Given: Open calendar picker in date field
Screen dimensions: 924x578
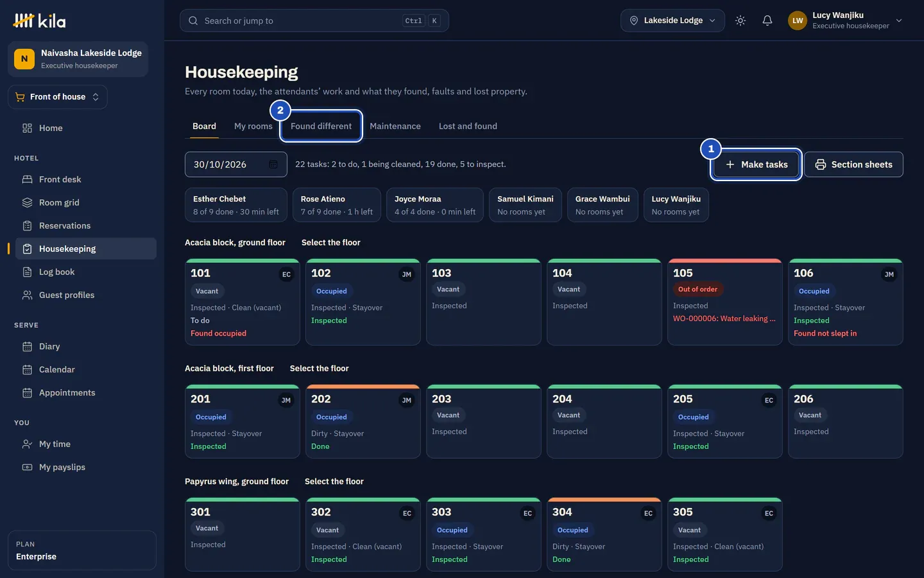Looking at the screenshot, I should click(x=273, y=164).
